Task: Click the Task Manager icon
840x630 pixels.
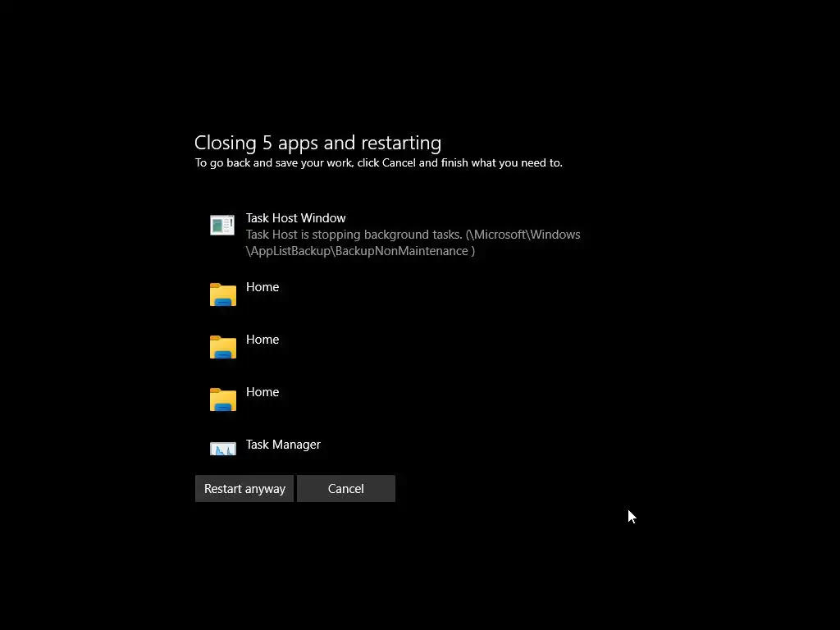Action: tap(223, 449)
